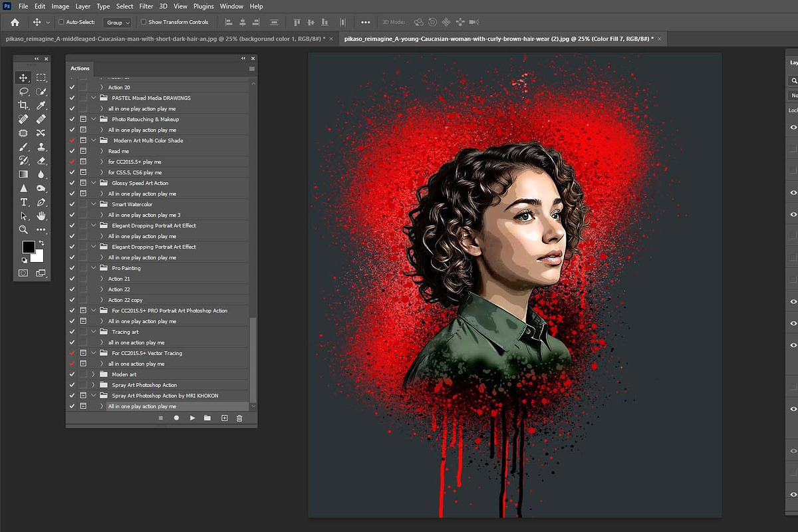Change screen mode icon in toolbox

(x=41, y=273)
